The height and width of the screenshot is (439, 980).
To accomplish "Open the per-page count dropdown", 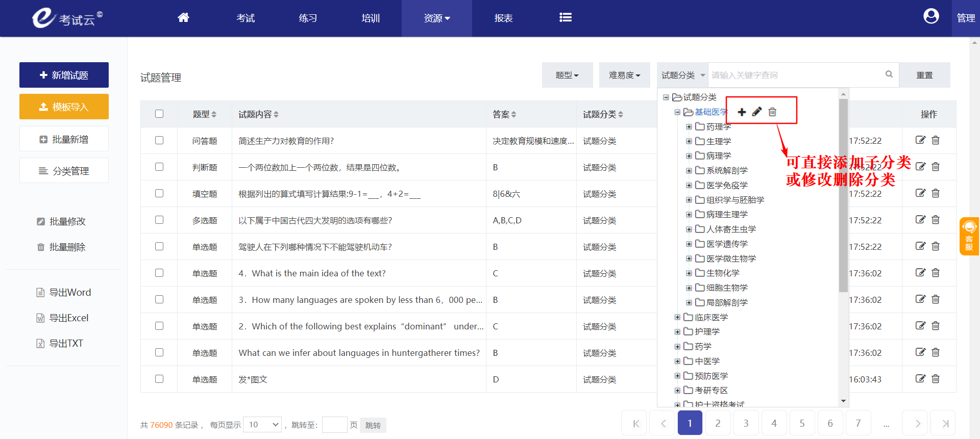I will pyautogui.click(x=262, y=424).
